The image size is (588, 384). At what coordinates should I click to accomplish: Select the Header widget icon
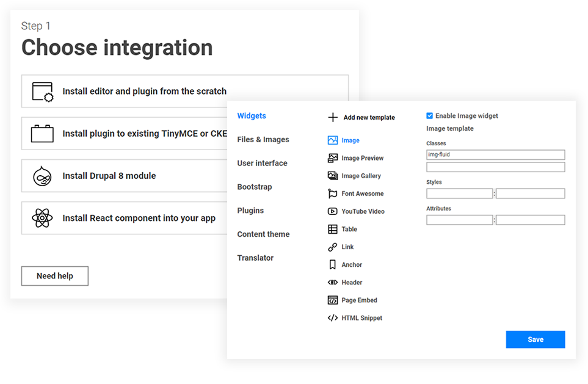pos(333,283)
